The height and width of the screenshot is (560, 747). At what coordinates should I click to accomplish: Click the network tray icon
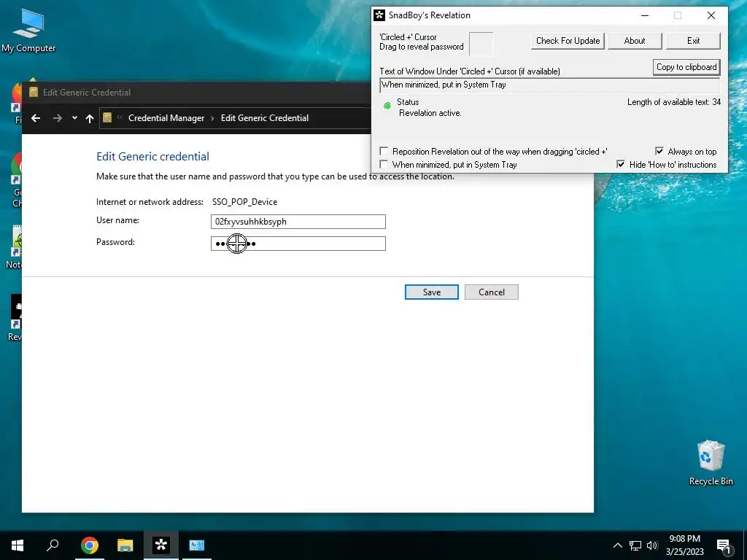[635, 545]
